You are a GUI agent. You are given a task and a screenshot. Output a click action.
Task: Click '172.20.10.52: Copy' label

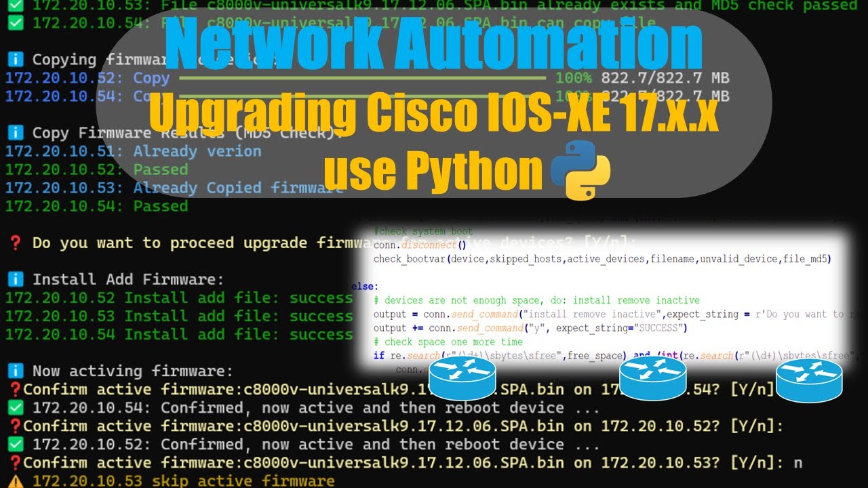click(x=87, y=78)
